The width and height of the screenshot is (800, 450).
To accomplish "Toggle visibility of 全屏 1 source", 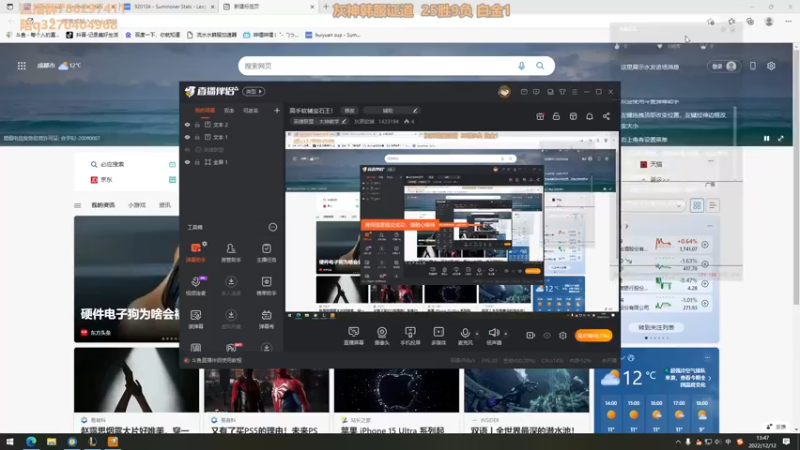I will click(x=187, y=162).
